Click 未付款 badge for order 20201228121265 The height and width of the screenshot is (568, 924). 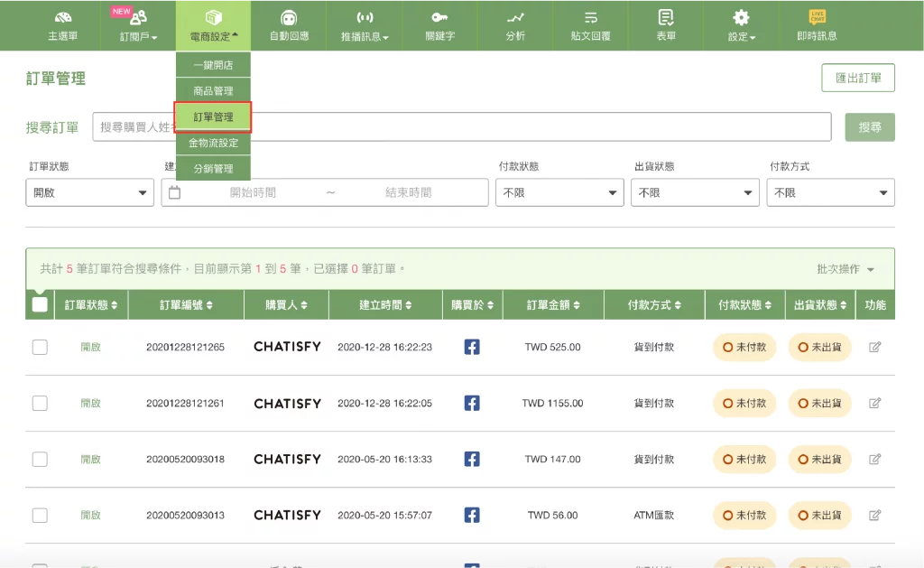coord(744,348)
